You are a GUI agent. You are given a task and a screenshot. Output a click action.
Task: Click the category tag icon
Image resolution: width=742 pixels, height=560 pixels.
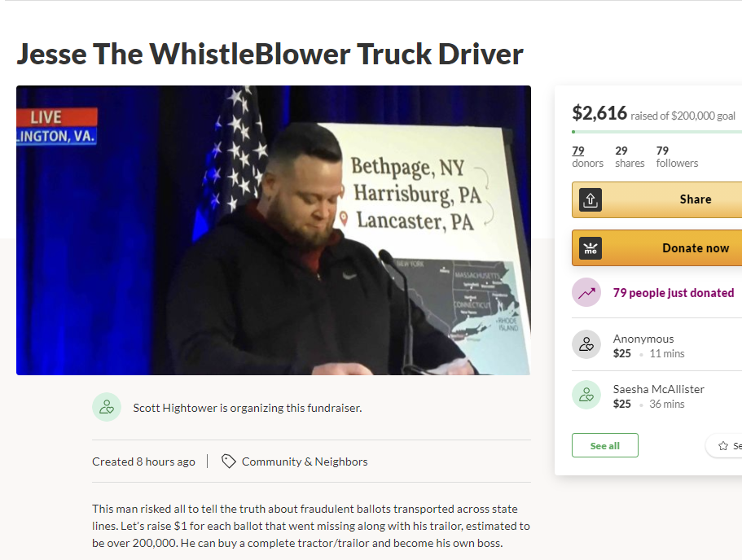tap(229, 462)
